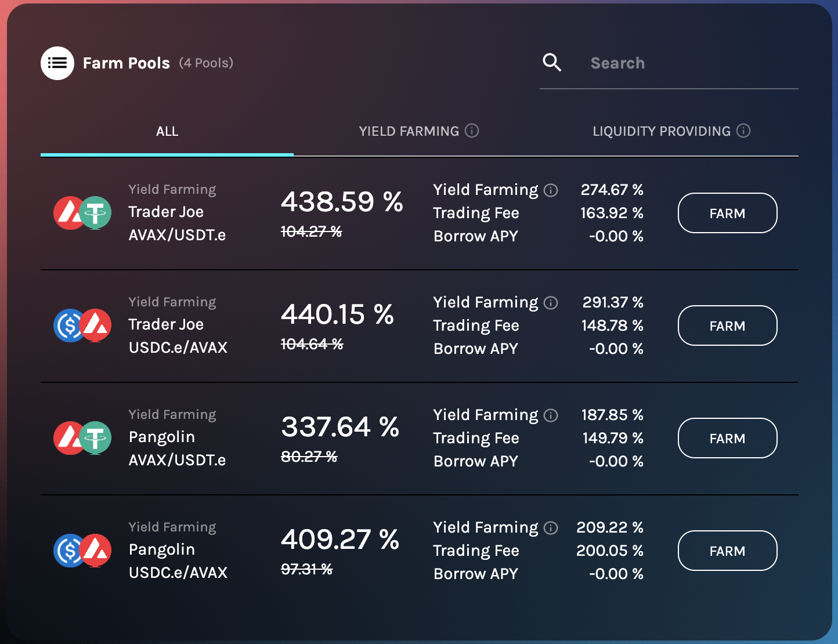Click Yield Farming info icon in Trader Joe AVAX/USDT.e row

551,190
